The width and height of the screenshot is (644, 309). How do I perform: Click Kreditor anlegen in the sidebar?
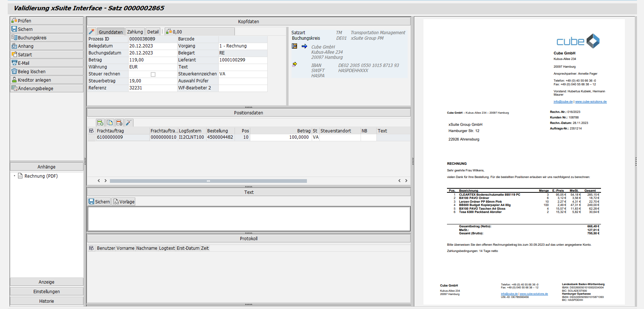click(47, 80)
